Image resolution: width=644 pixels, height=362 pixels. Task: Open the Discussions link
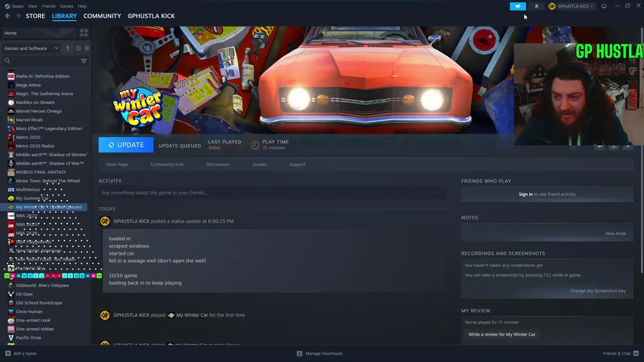218,164
